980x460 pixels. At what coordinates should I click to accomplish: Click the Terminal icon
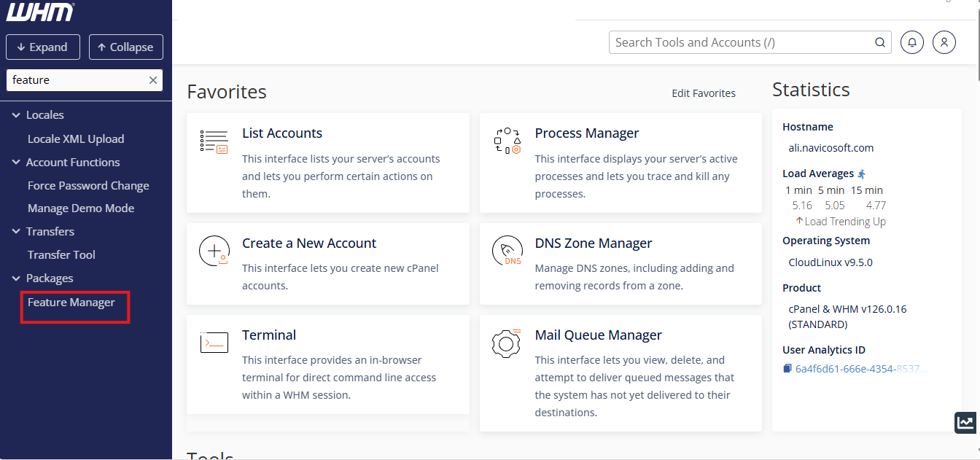(214, 342)
